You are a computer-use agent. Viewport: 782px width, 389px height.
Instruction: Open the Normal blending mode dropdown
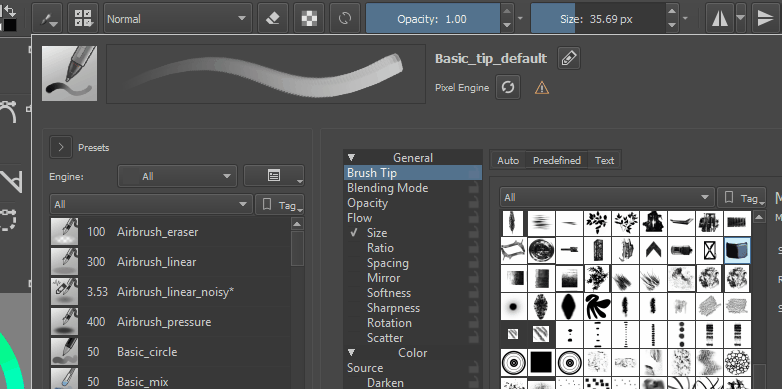[178, 19]
